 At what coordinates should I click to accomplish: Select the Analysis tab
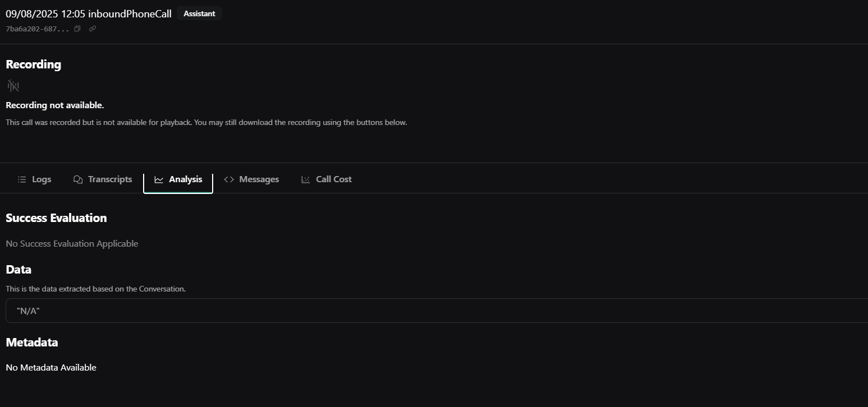[x=178, y=179]
